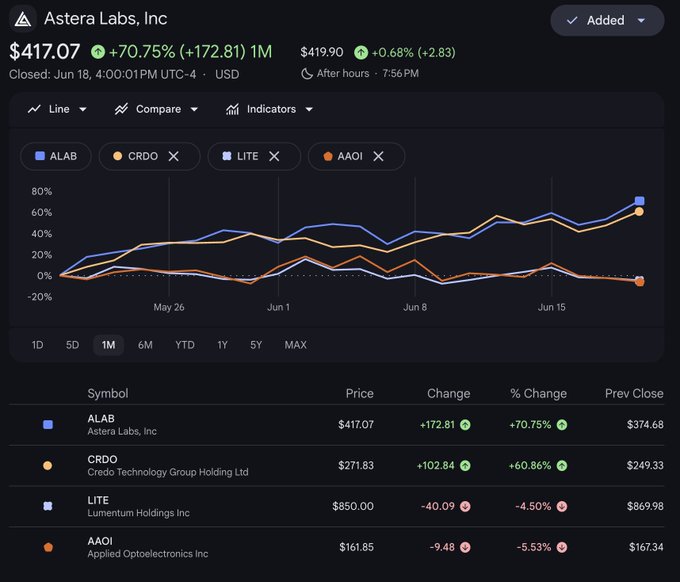Click the yellow circle icon in CRDO row
This screenshot has height=582, width=680.
tap(48, 465)
